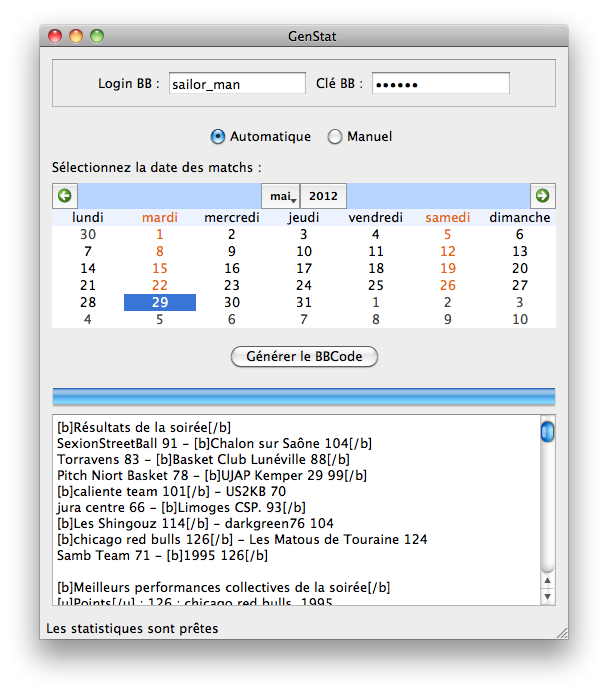Select date 13 in the dimanche column
608x694 pixels.
[x=520, y=251]
